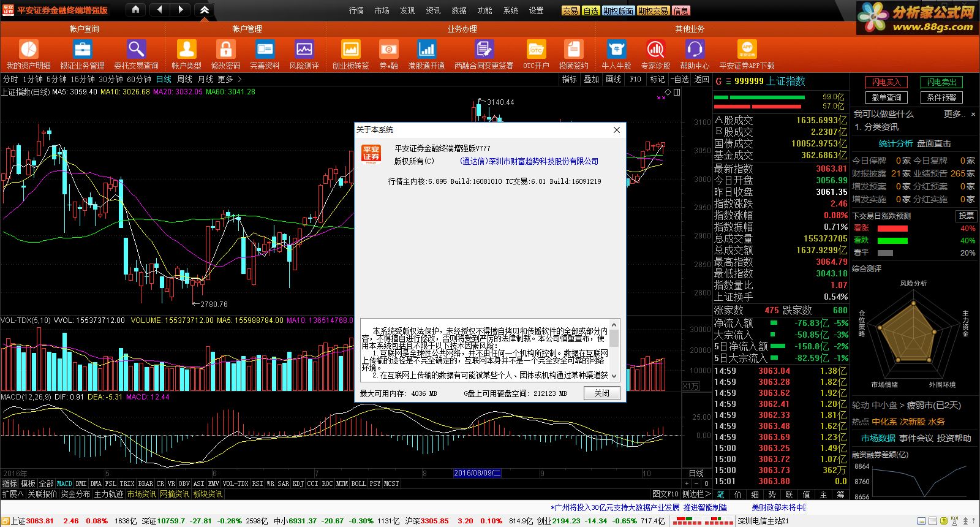Click the 关闭 button in about dialog

click(x=602, y=393)
